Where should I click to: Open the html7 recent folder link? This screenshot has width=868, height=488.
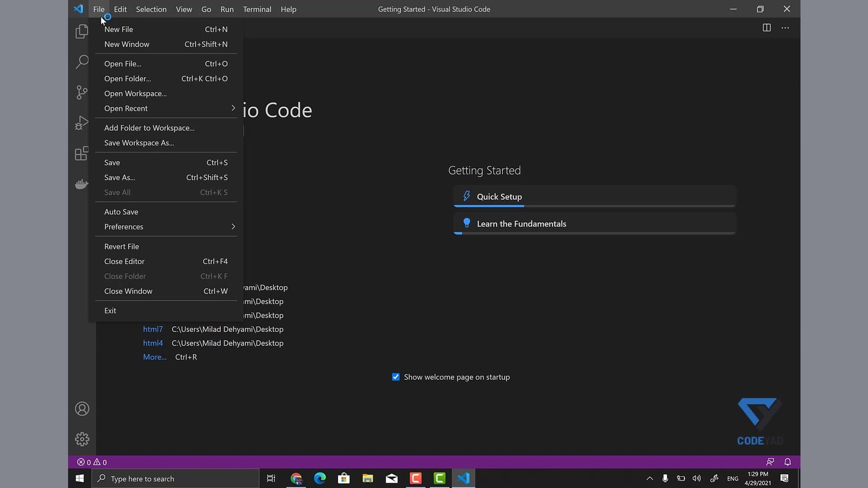153,329
